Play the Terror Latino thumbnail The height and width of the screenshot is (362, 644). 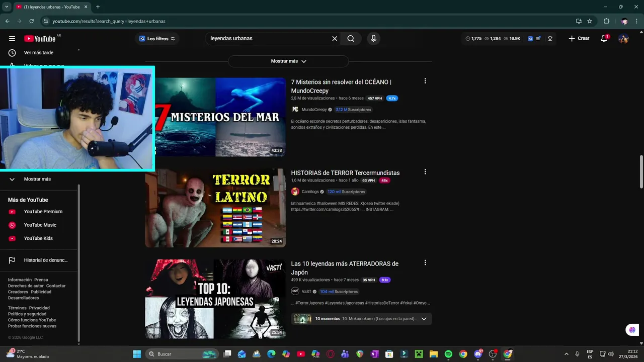coord(215,208)
